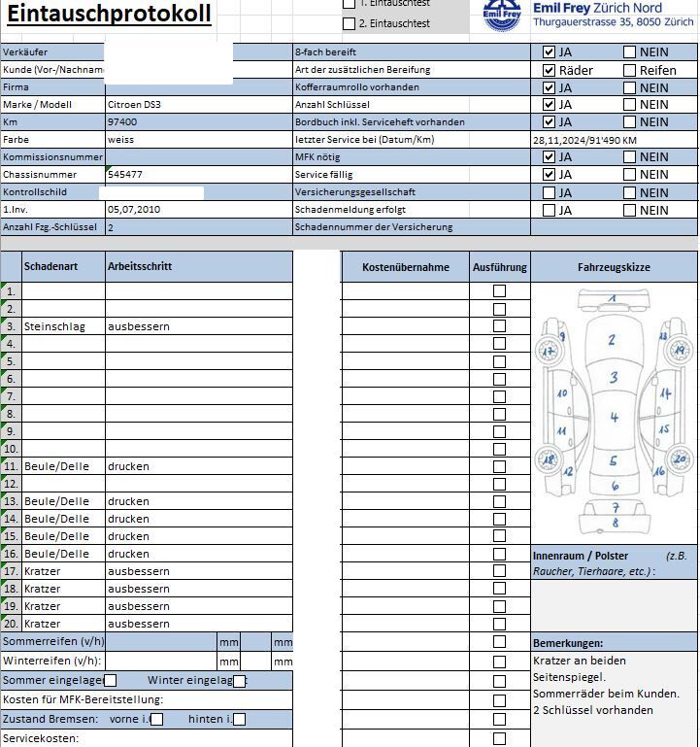The width and height of the screenshot is (700, 747).
Task: Toggle JA for 8-fach bereit
Action: pyautogui.click(x=550, y=52)
